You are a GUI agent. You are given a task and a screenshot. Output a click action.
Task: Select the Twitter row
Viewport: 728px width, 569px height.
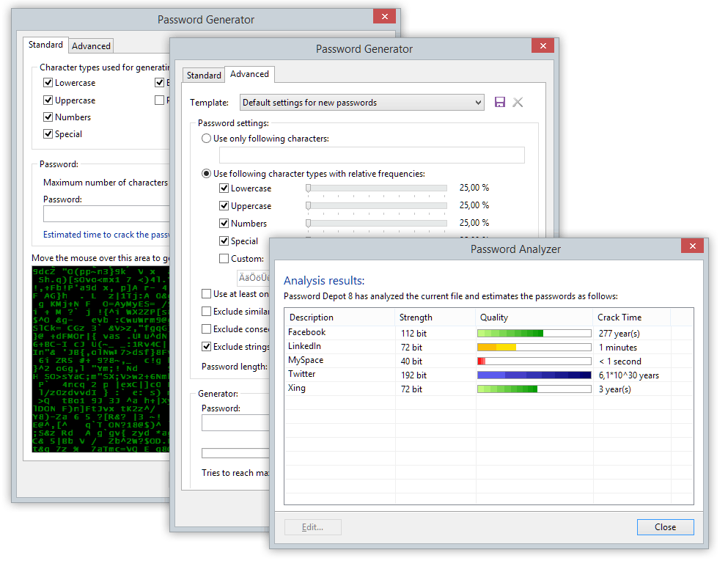point(489,375)
